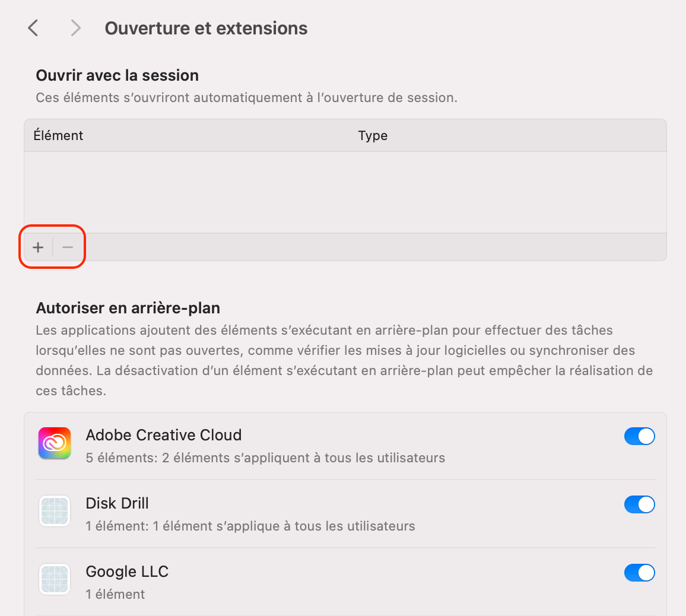Screen dimensions: 686x616
Task: Click the Disk Drill application icon
Action: 54,511
